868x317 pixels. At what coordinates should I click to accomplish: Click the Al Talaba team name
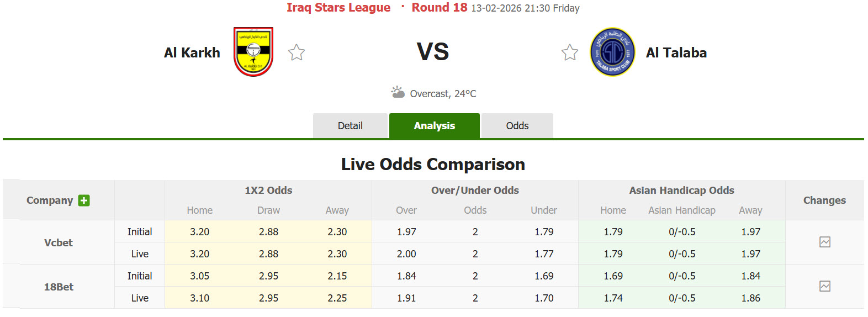[676, 52]
